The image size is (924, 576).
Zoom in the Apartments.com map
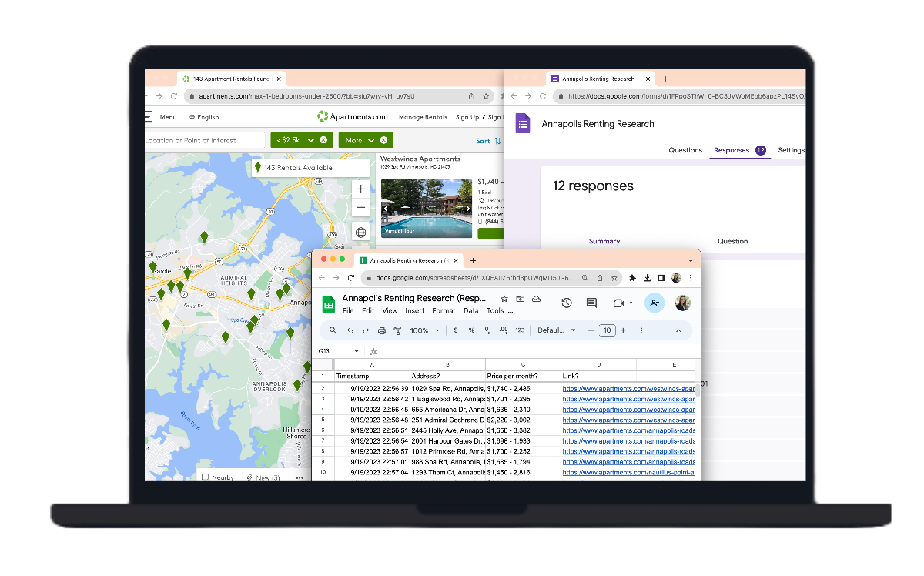pos(360,189)
